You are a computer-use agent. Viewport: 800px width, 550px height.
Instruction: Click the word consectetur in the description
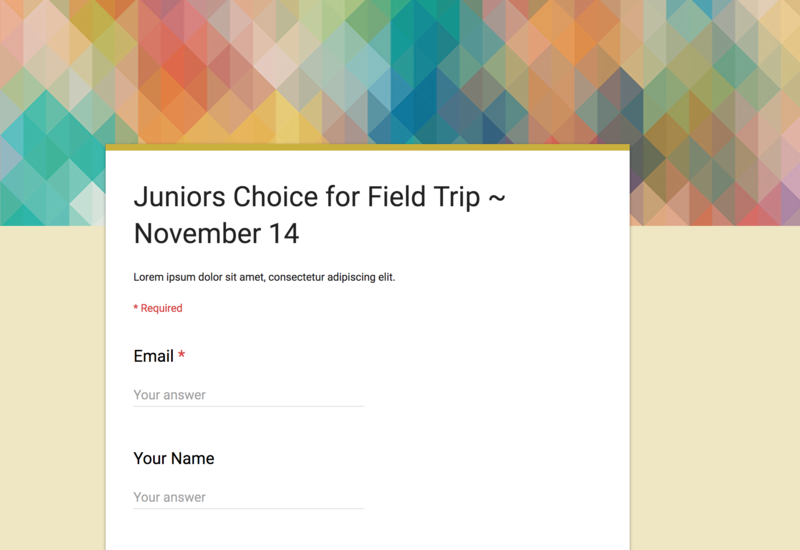296,277
